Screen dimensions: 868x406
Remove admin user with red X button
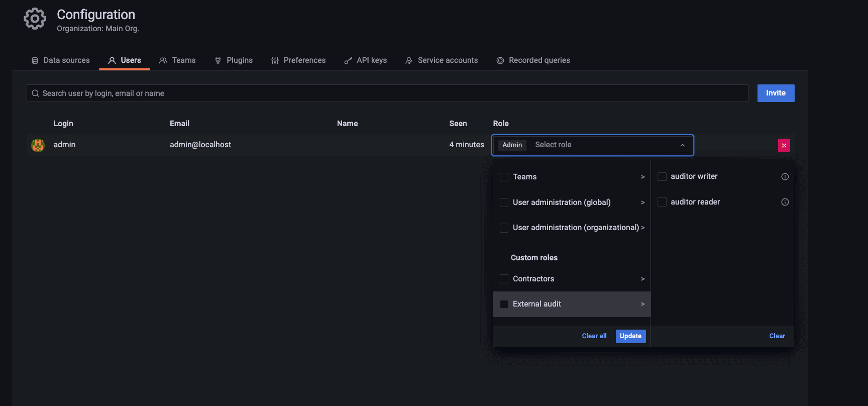coord(784,145)
